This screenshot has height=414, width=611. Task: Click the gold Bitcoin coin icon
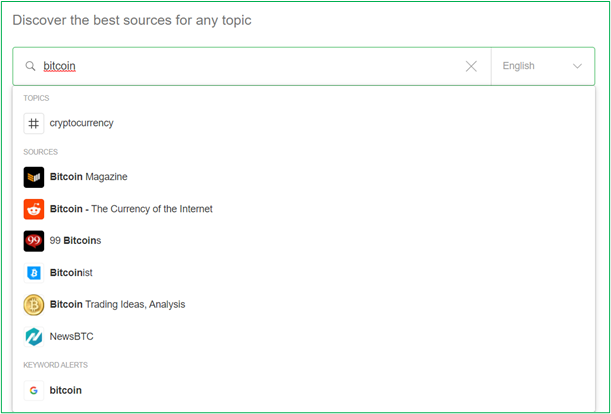[x=34, y=305]
